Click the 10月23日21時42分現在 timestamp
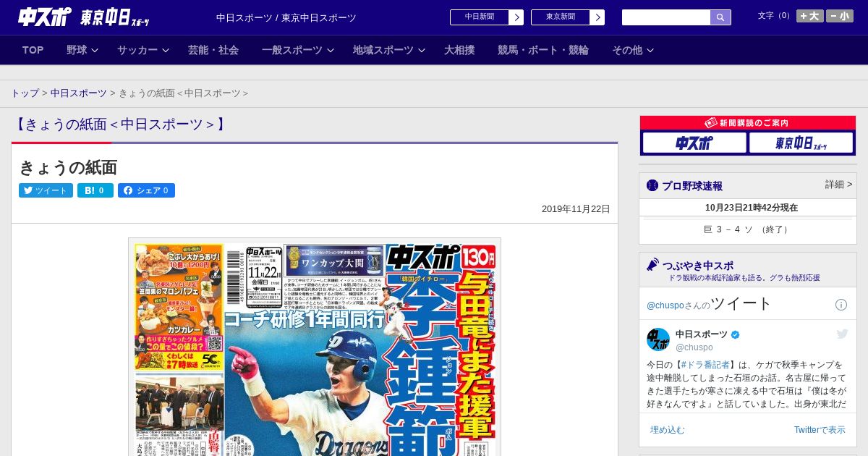This screenshot has width=868, height=456. [x=752, y=208]
